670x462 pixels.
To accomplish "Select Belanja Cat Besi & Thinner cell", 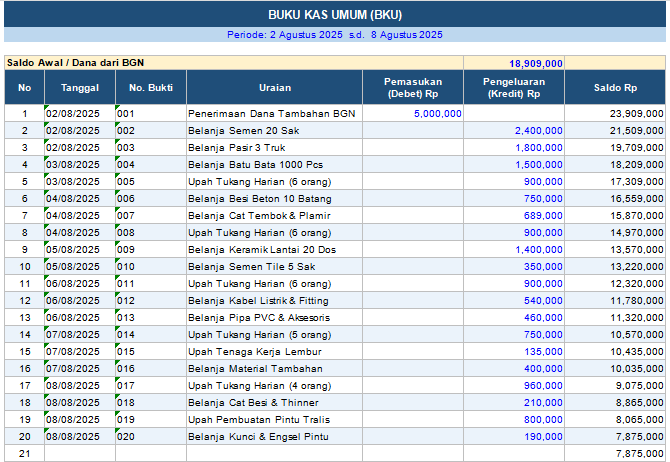I will 274,402.
